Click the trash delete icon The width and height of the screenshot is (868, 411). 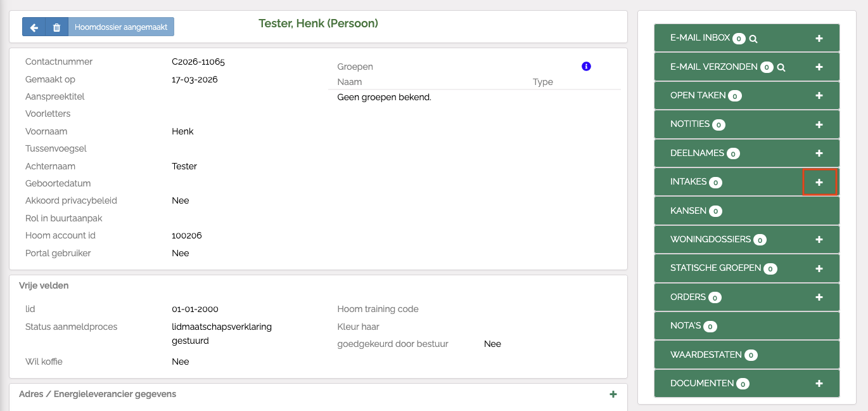tap(56, 27)
